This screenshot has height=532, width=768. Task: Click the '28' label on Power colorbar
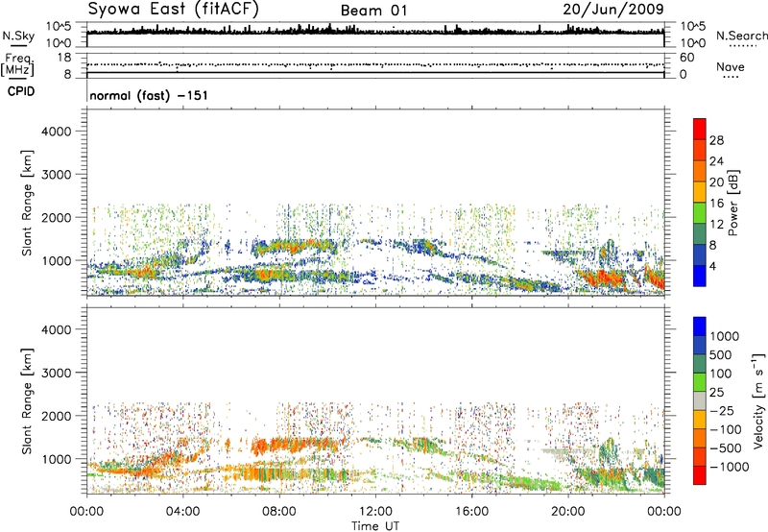716,140
